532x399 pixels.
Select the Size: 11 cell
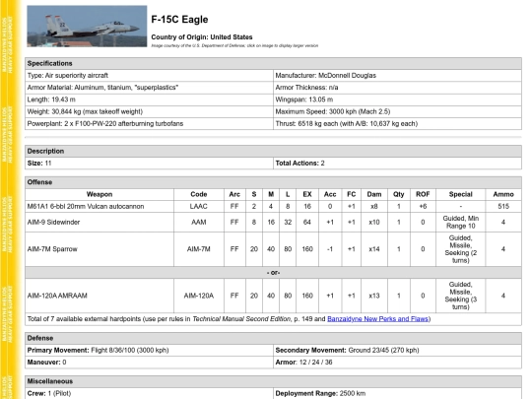pos(149,164)
